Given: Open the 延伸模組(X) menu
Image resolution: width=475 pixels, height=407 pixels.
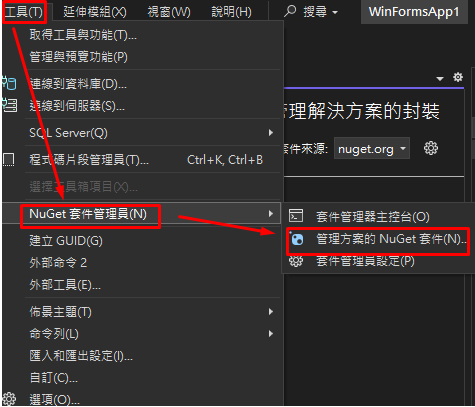Looking at the screenshot, I should [95, 12].
